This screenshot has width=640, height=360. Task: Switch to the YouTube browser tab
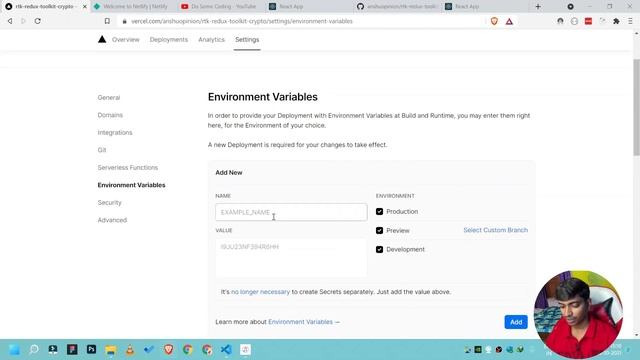(x=221, y=7)
